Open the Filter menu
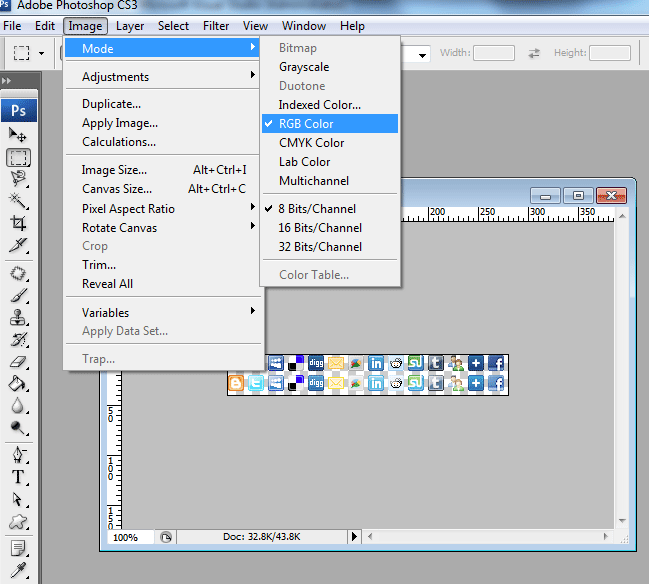The height and width of the screenshot is (584, 649). (x=216, y=26)
